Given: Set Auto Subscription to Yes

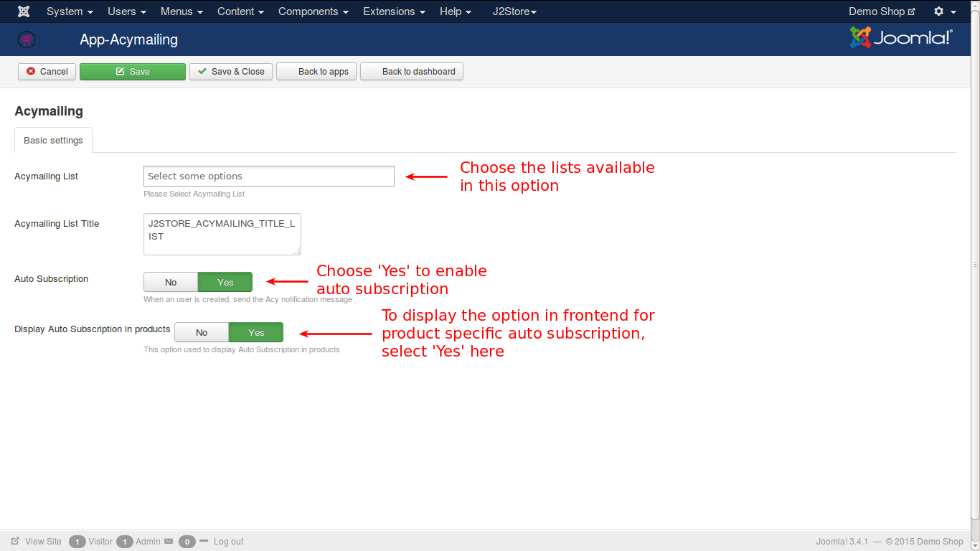Looking at the screenshot, I should 225,282.
